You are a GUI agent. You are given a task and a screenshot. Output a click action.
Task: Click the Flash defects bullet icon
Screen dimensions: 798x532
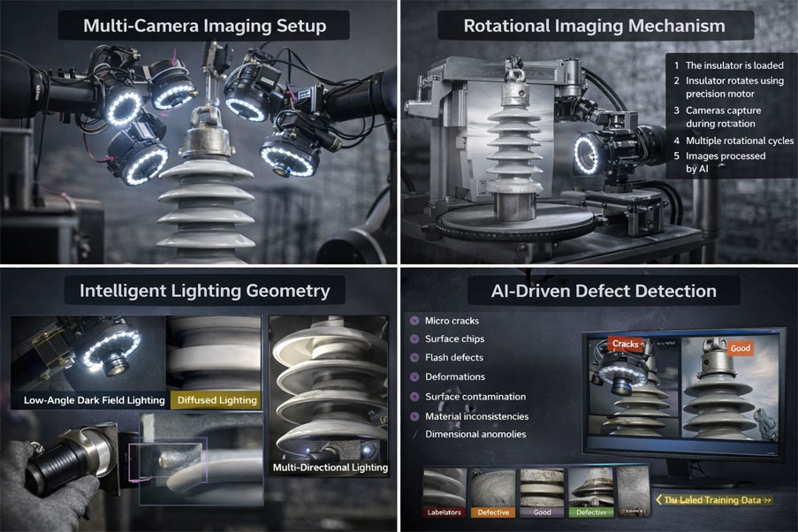coord(414,358)
